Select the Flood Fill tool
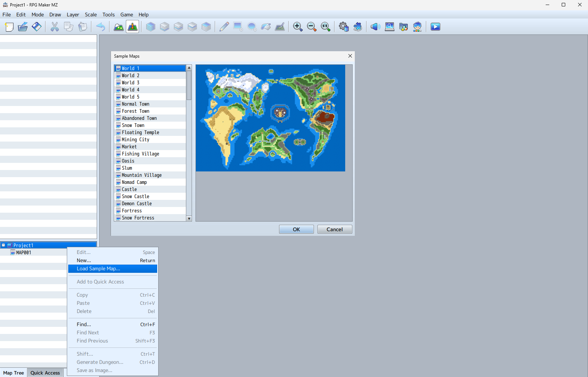This screenshot has width=588, height=377. (x=266, y=27)
